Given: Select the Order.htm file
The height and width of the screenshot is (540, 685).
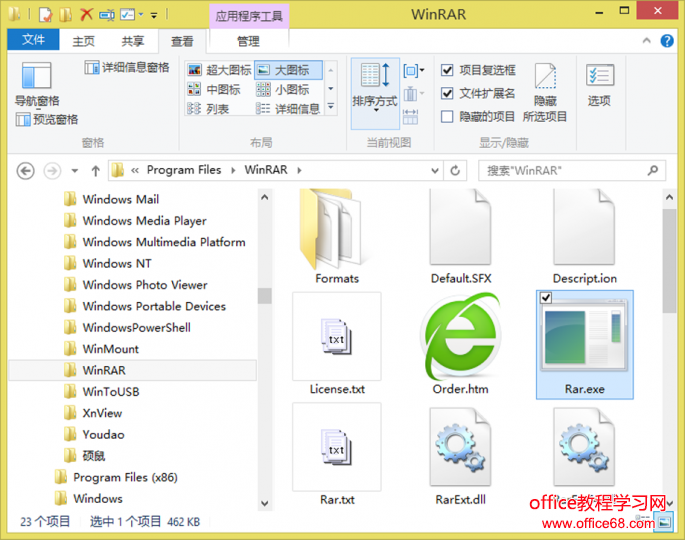Looking at the screenshot, I should tap(460, 344).
